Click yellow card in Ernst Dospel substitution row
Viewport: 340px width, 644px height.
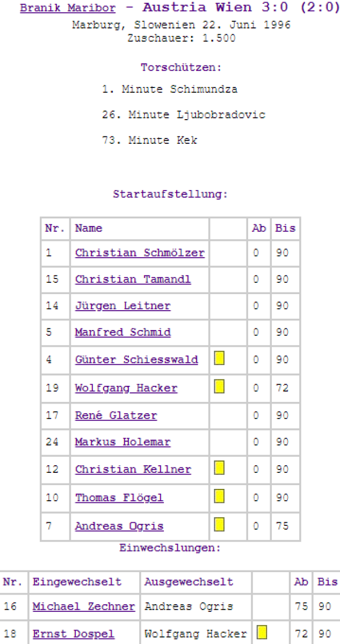tap(262, 633)
